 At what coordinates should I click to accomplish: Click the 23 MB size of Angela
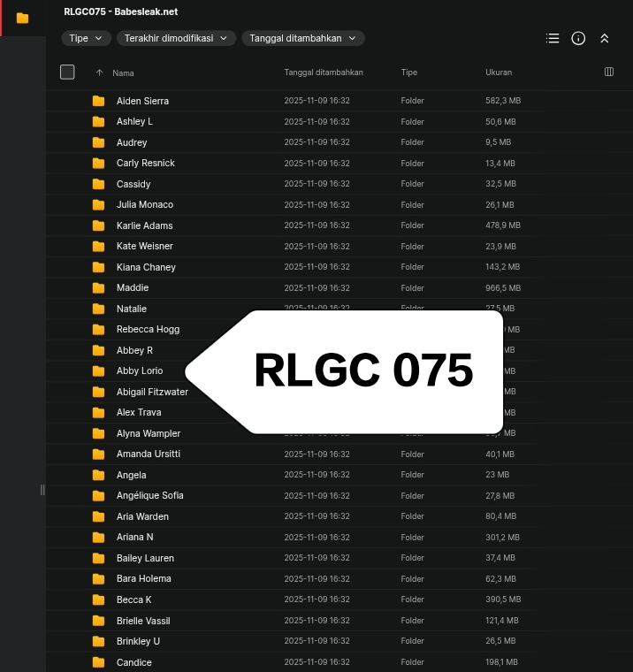pyautogui.click(x=497, y=475)
